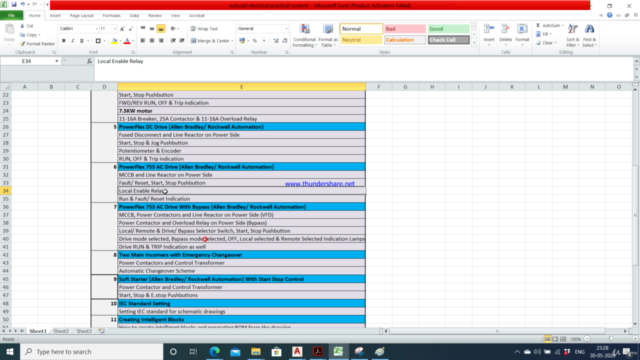The height and width of the screenshot is (360, 640).
Task: Expand the Merge & Center dropdown
Action: pyautogui.click(x=232, y=41)
